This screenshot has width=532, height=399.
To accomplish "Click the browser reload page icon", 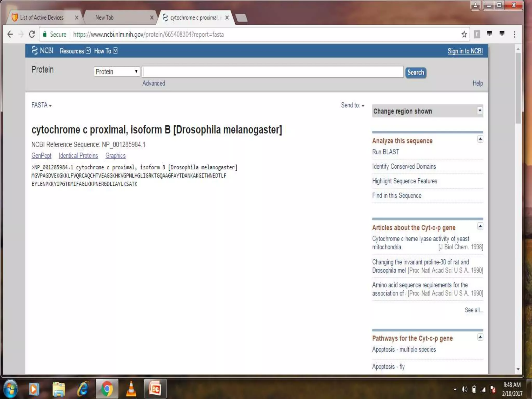I will coord(32,34).
